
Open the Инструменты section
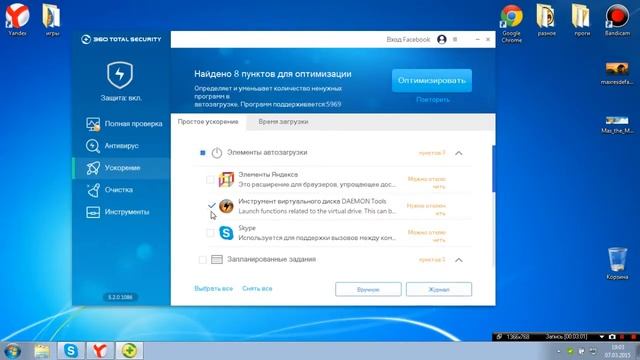pyautogui.click(x=118, y=212)
